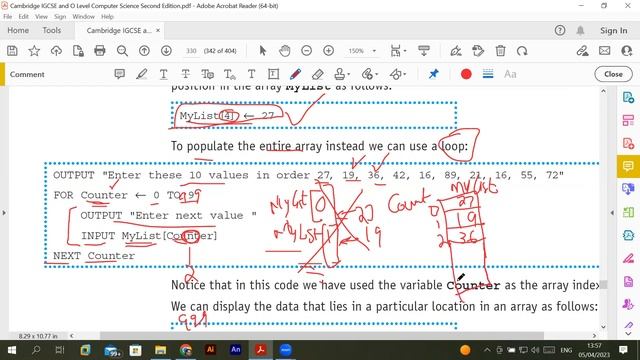Viewport: 640px width, 360px height.
Task: Open Adobe Illustrator from the taskbar
Action: point(211,350)
